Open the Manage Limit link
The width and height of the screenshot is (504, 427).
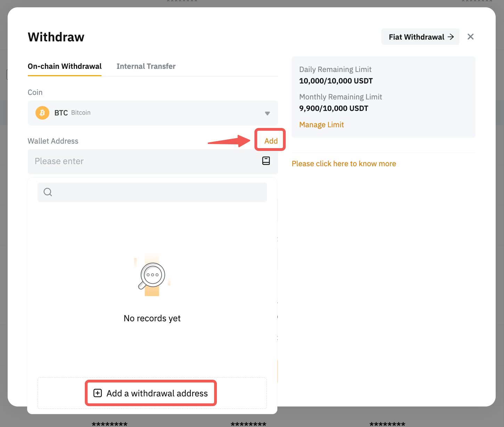(x=322, y=125)
